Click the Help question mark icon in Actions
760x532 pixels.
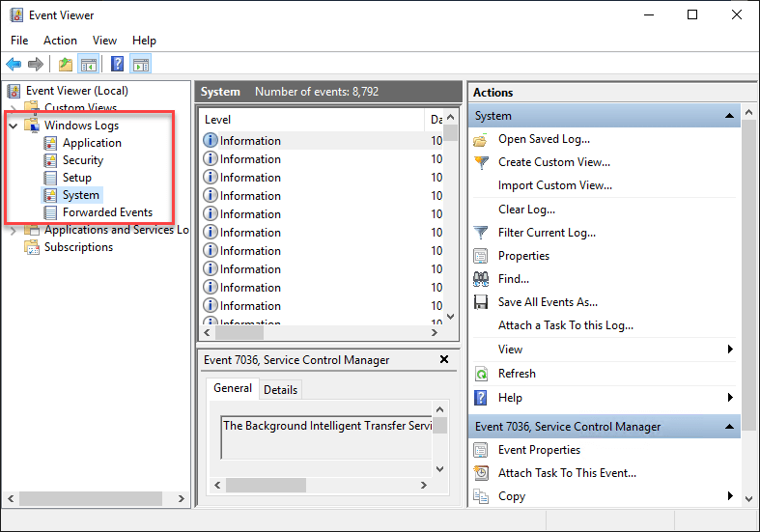(480, 398)
